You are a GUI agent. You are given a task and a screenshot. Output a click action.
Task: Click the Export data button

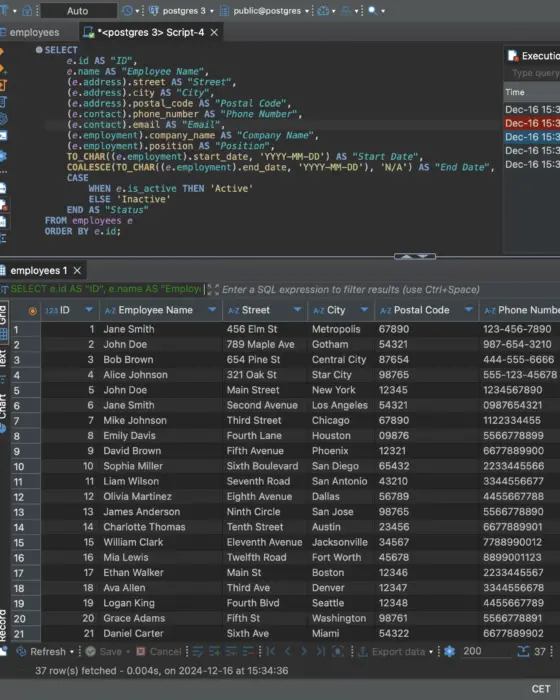coord(393,651)
